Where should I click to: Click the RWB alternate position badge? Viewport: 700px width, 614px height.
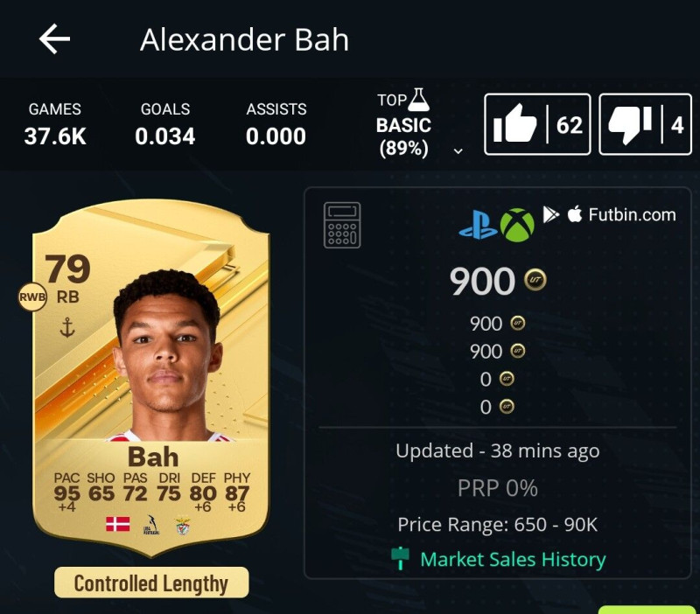(x=32, y=297)
